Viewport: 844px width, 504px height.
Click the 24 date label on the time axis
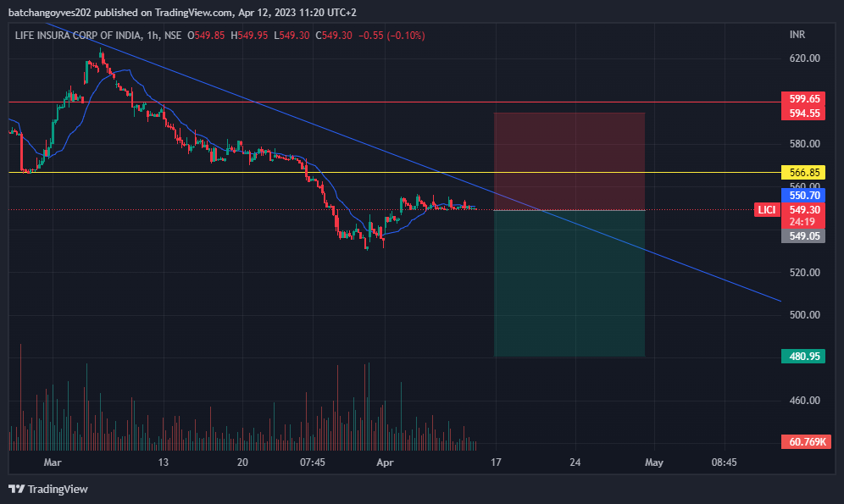(x=575, y=462)
